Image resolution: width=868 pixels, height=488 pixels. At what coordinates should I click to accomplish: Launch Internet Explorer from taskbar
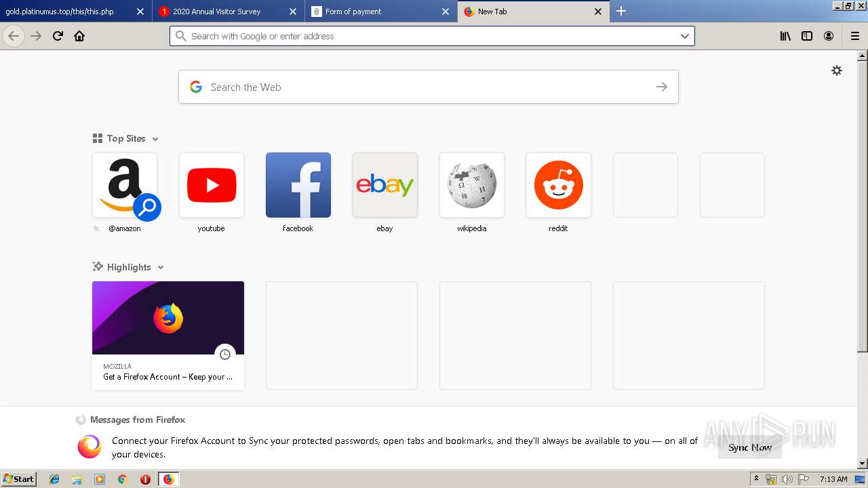54,479
